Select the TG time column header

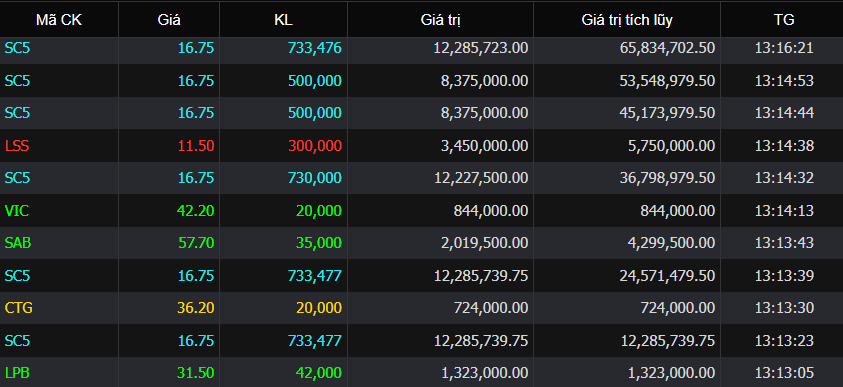784,20
